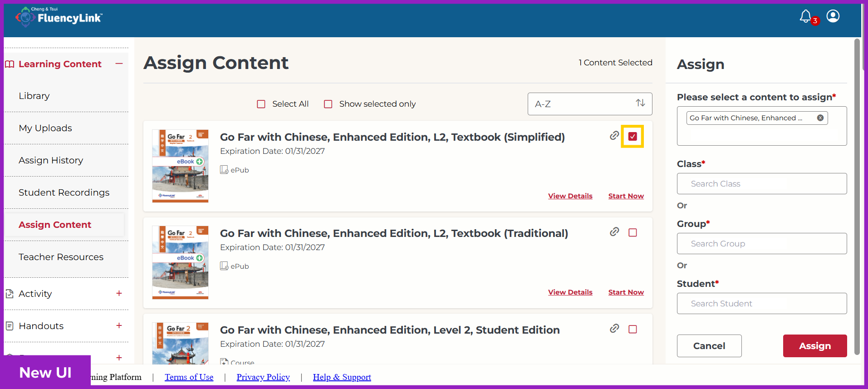
Task: Open the Textbook (Traditional) cover thumbnail
Action: click(180, 262)
